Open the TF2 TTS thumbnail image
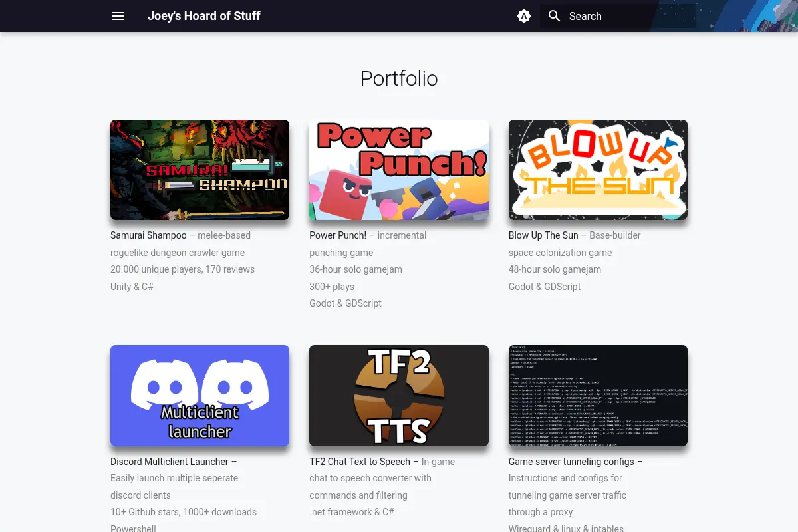 click(x=399, y=396)
